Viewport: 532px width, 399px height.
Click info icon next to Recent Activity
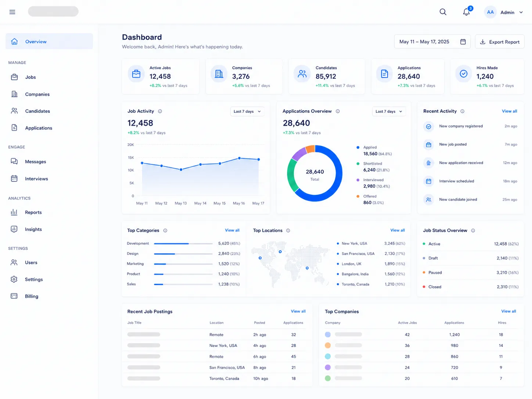pos(462,111)
